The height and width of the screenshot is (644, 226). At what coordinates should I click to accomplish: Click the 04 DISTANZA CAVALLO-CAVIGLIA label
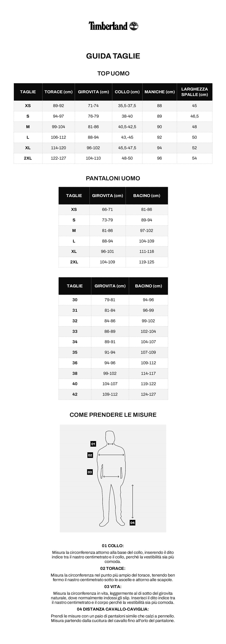[x=113, y=609]
